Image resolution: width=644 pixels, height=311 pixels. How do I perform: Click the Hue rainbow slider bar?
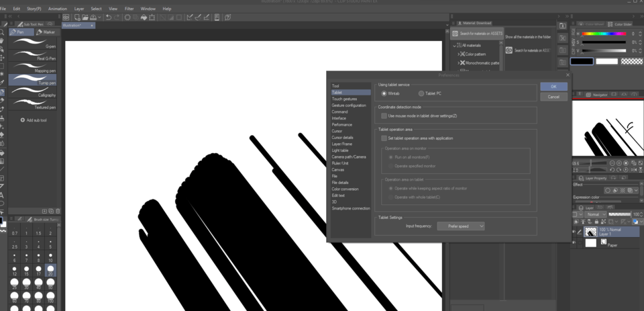[x=604, y=34]
